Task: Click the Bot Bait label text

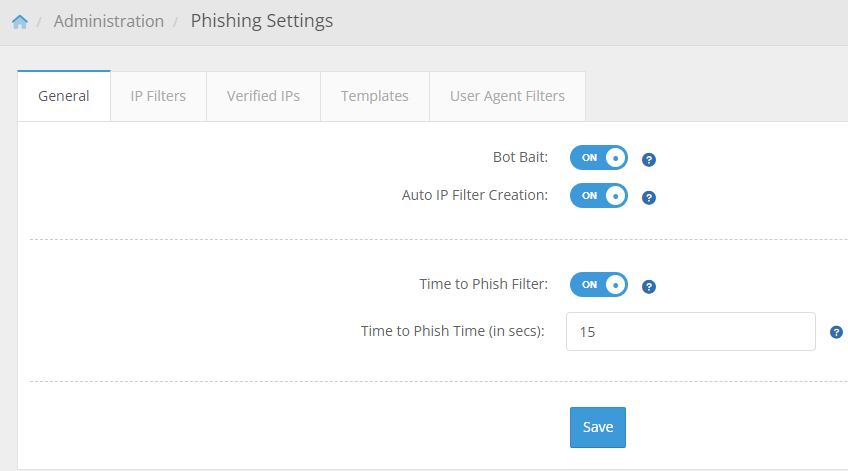Action: pyautogui.click(x=520, y=157)
